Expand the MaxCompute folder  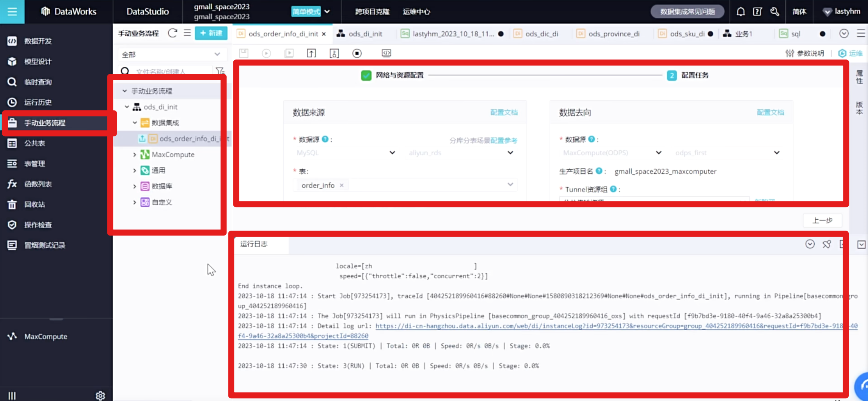(x=135, y=154)
